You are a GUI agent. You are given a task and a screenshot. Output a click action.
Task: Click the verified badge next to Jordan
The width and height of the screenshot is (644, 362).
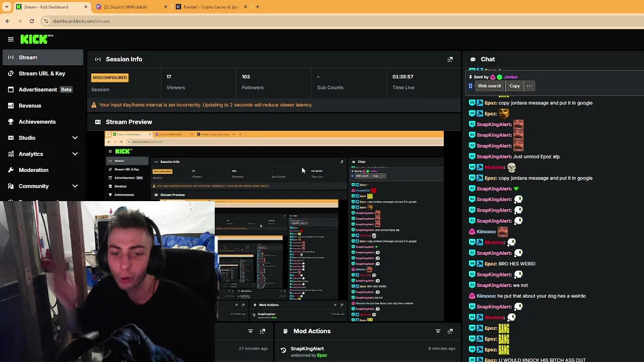coord(499,77)
